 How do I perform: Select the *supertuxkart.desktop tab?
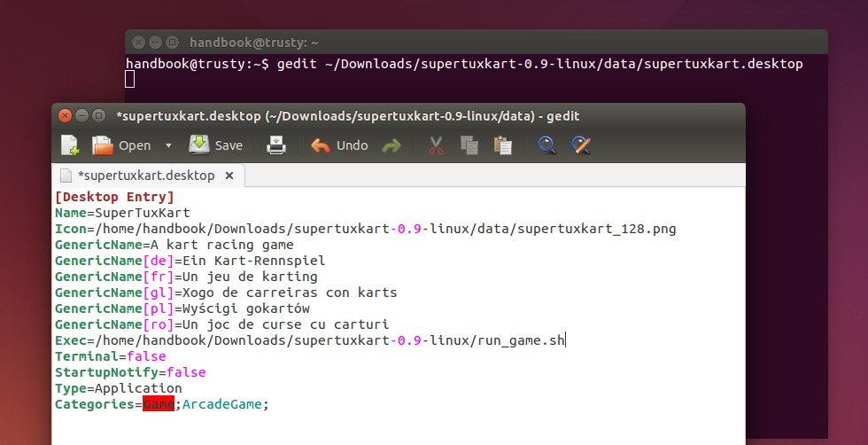click(x=148, y=176)
